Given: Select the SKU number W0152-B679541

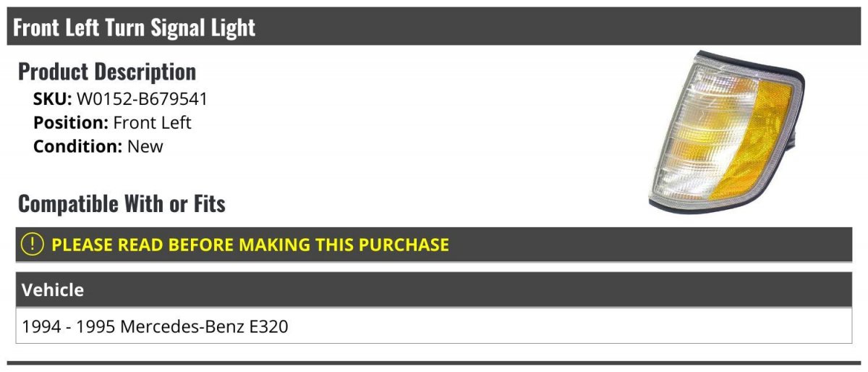Looking at the screenshot, I should click(x=142, y=99).
